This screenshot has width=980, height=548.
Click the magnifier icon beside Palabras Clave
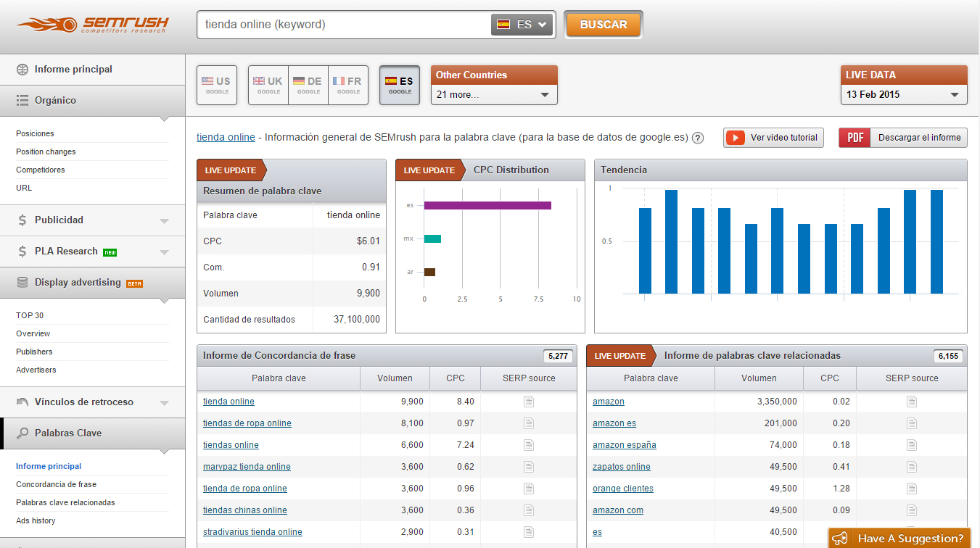[x=22, y=433]
